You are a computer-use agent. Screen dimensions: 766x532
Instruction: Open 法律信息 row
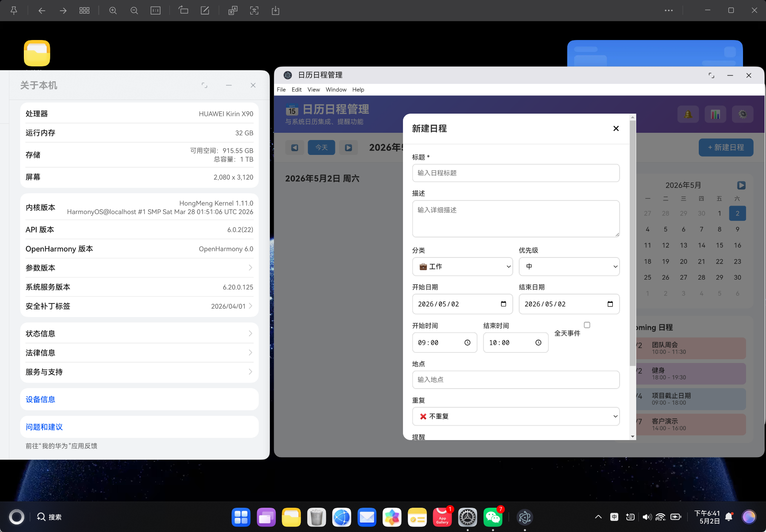(139, 352)
